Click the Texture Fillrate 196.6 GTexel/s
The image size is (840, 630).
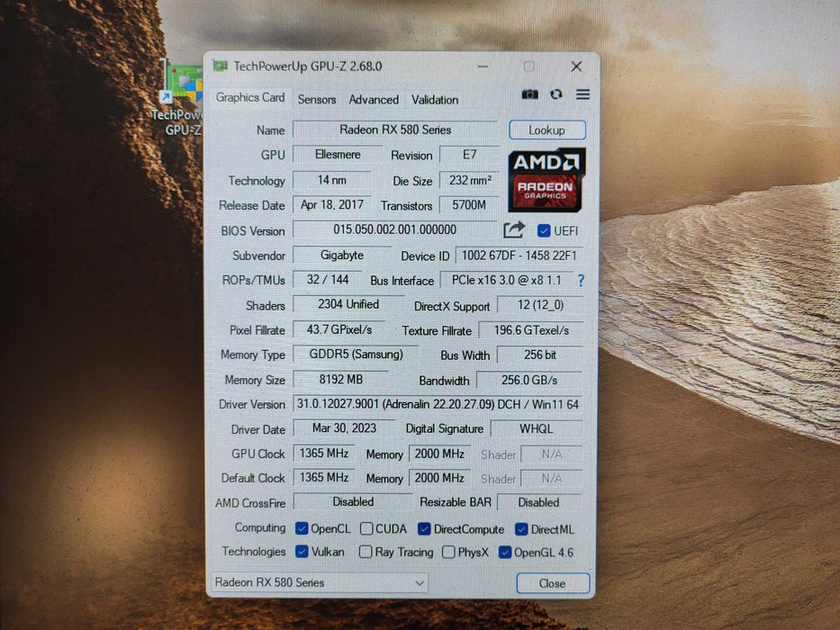point(531,330)
